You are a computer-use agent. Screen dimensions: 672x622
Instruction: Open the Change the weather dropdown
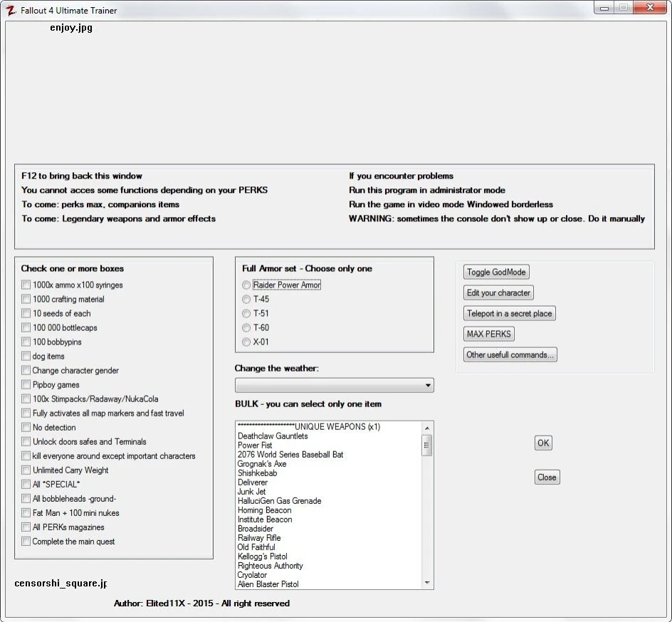[x=335, y=385]
